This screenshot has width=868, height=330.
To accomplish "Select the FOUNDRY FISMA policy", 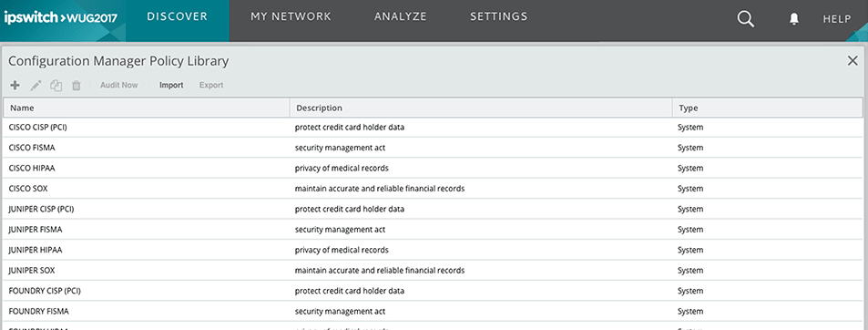I will pyautogui.click(x=433, y=312).
